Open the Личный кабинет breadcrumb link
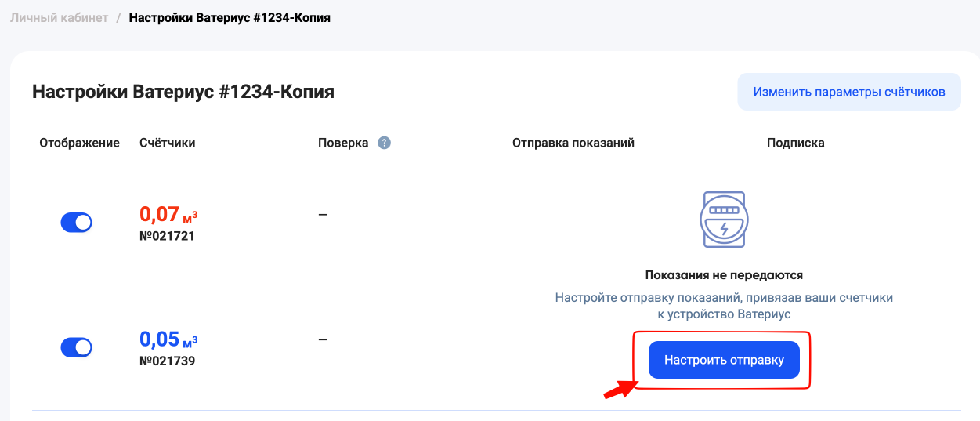The width and height of the screenshot is (980, 421). point(59,17)
